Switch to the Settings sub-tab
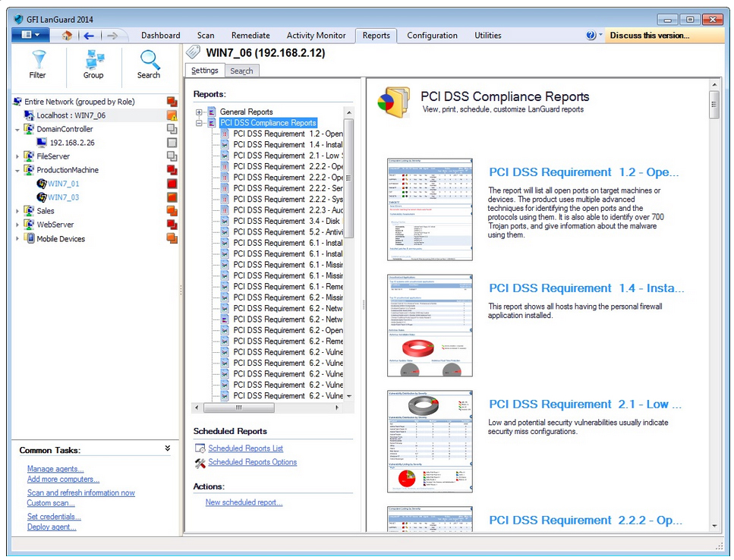Image resolution: width=734 pixels, height=560 pixels. point(205,71)
